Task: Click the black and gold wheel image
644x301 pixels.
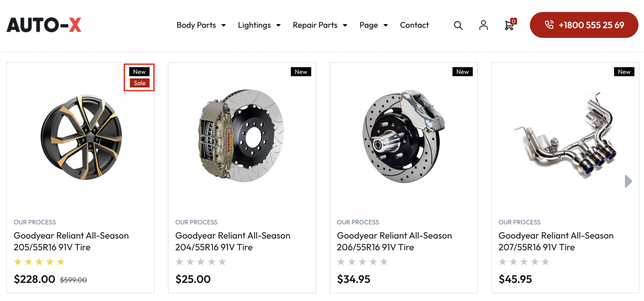Action: [81, 137]
